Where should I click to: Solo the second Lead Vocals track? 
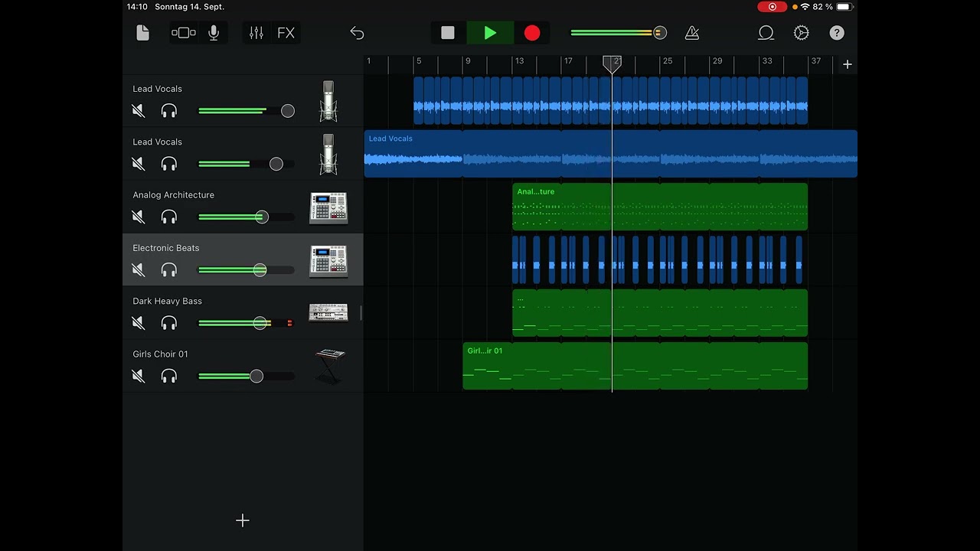(x=169, y=164)
